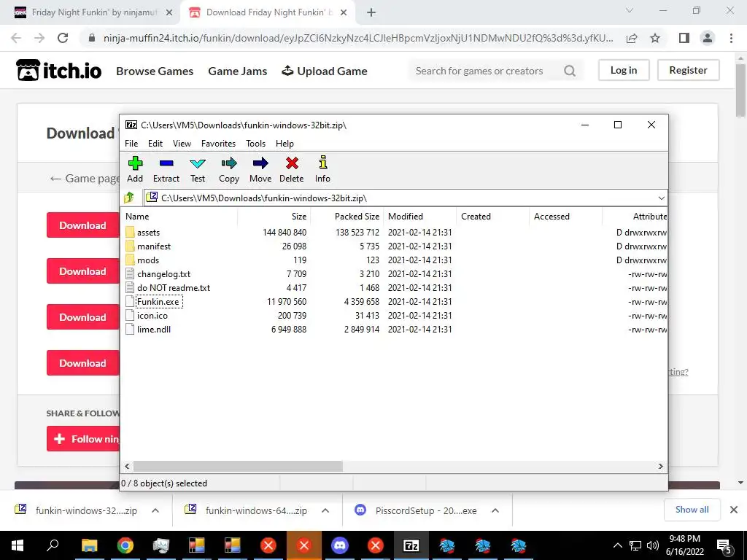
Task: Open the Tools menu
Action: coord(256,144)
